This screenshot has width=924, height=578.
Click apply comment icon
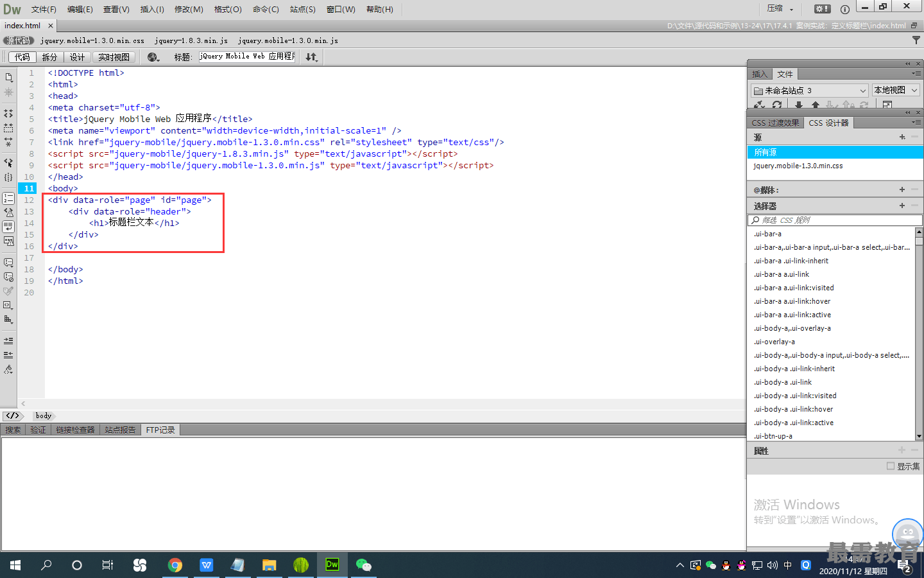(x=8, y=263)
